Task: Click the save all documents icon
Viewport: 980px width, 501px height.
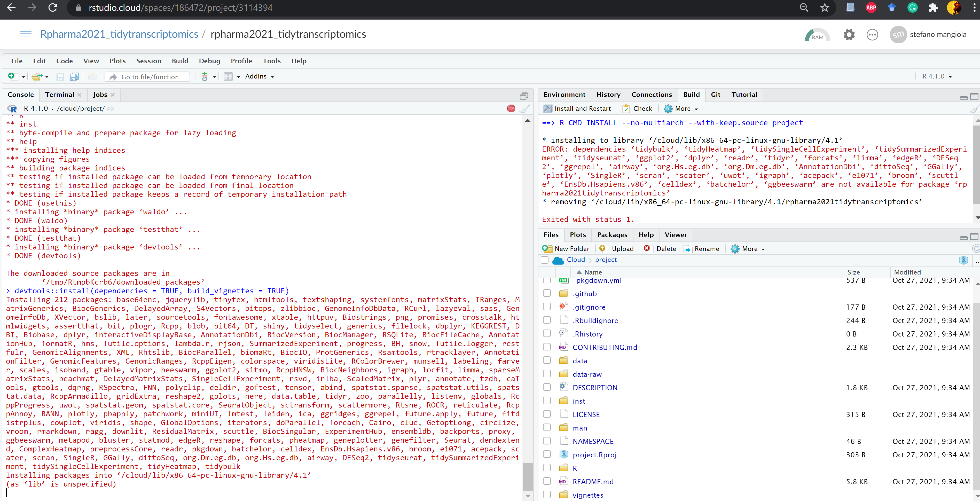Action: 74,77
